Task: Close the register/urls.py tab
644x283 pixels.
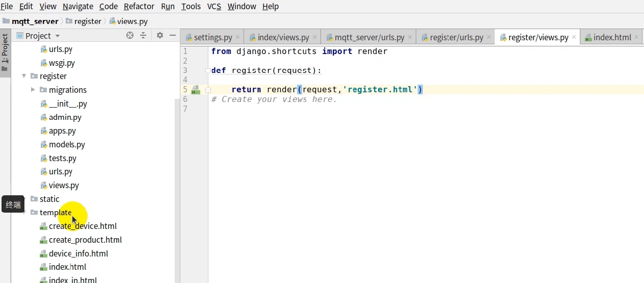Action: tap(489, 37)
